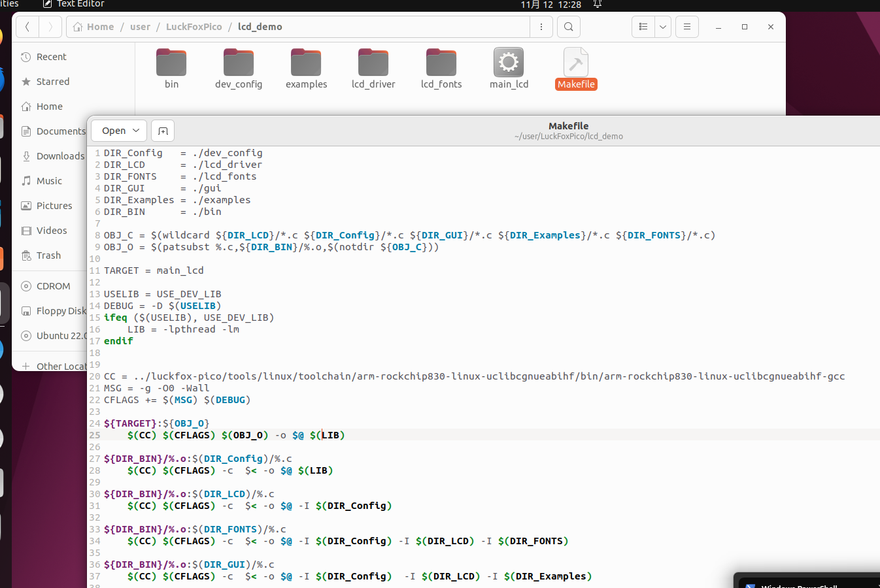Open Other Locations in the sidebar

52,366
